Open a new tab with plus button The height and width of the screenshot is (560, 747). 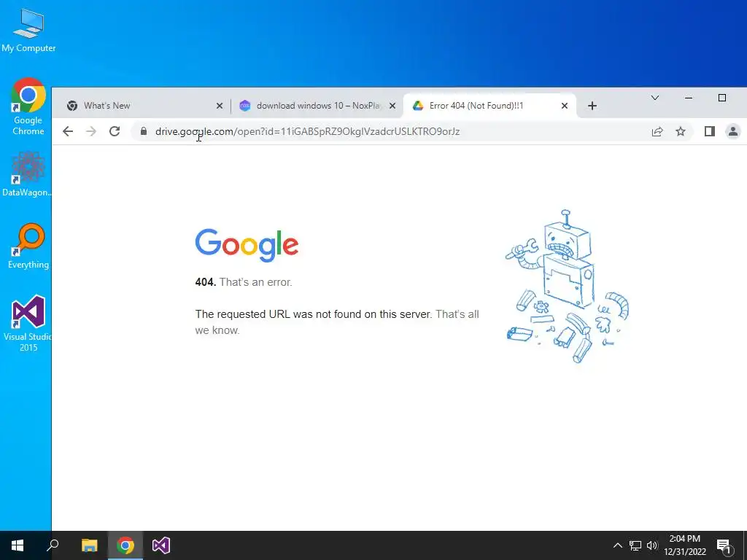pos(592,106)
